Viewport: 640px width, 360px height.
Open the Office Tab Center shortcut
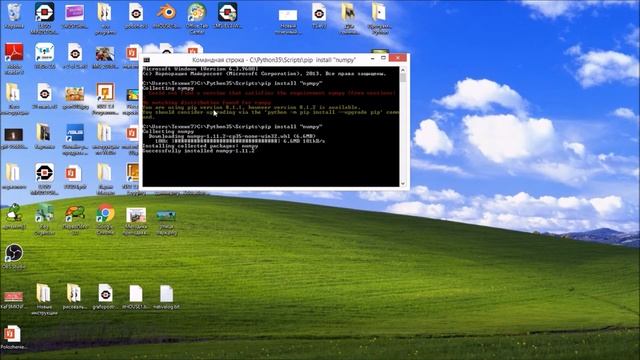click(x=197, y=14)
